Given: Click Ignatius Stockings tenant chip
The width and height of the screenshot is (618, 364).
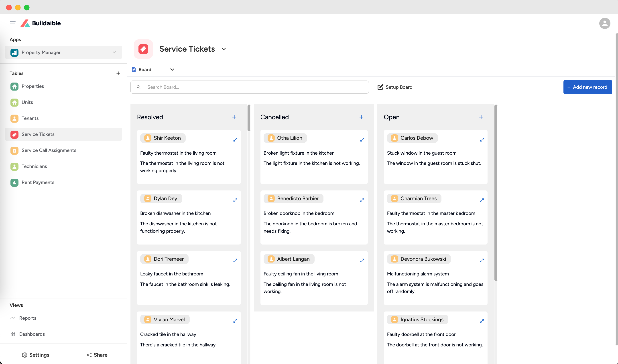Looking at the screenshot, I should (417, 319).
